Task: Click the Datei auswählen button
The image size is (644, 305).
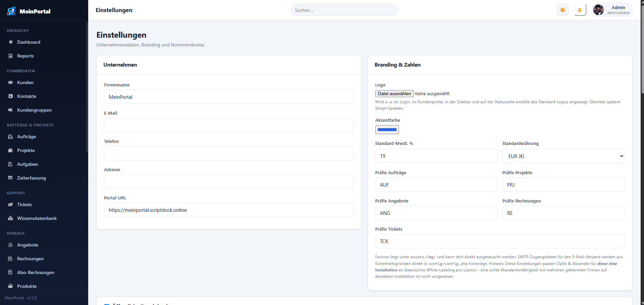Action: pos(394,93)
